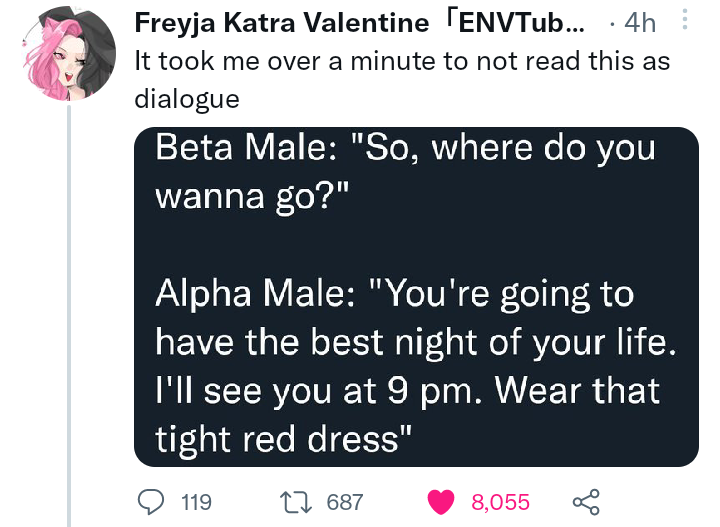Click the Beta Male line in the image

pos(405,172)
